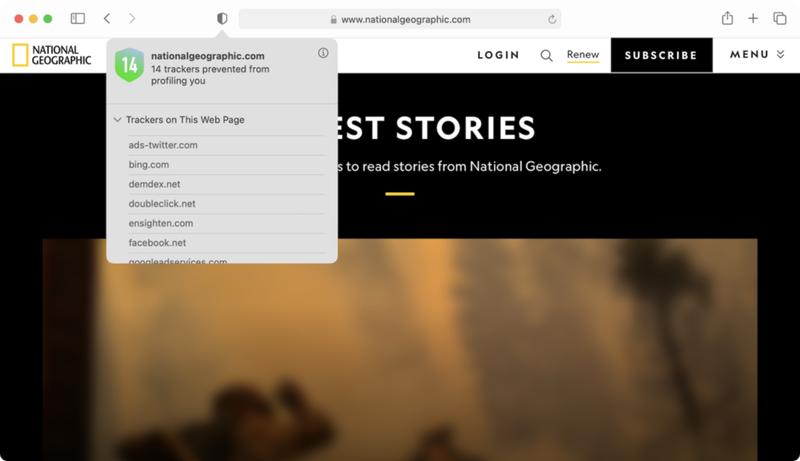Viewport: 800px width, 461px height.
Task: Select bing.com tracker row
Action: [x=226, y=165]
